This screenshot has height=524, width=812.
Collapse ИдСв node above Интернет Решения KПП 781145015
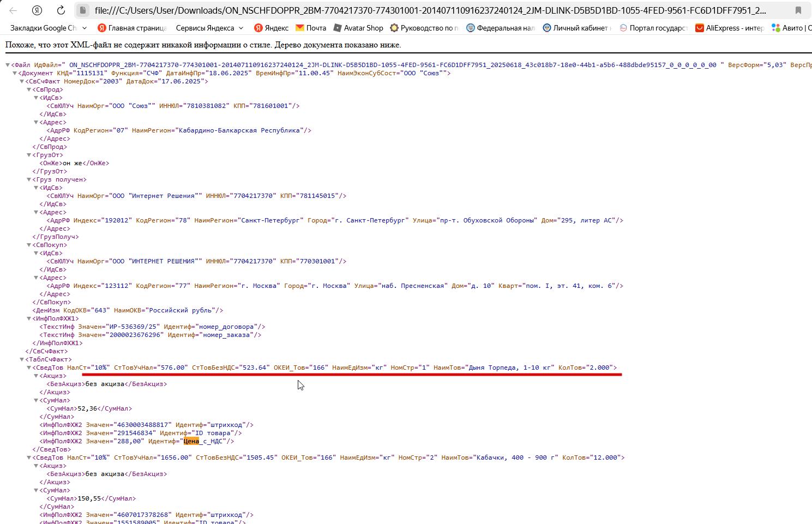36,188
